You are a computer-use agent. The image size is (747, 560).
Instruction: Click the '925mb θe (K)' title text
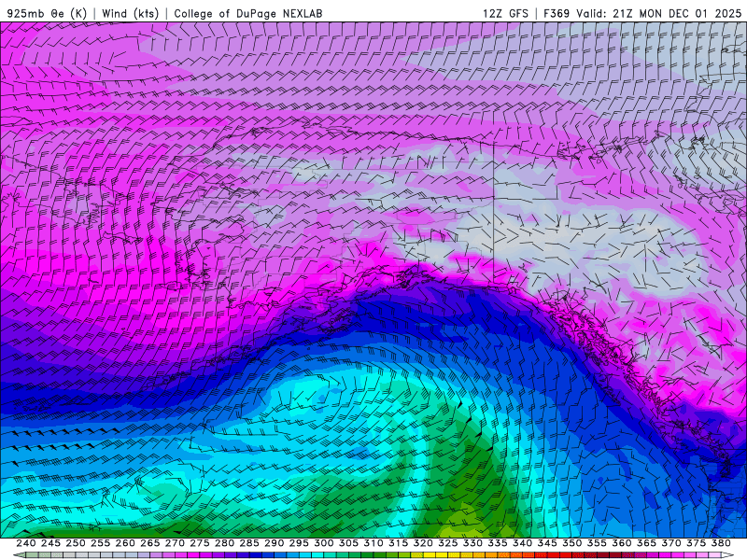pos(47,13)
